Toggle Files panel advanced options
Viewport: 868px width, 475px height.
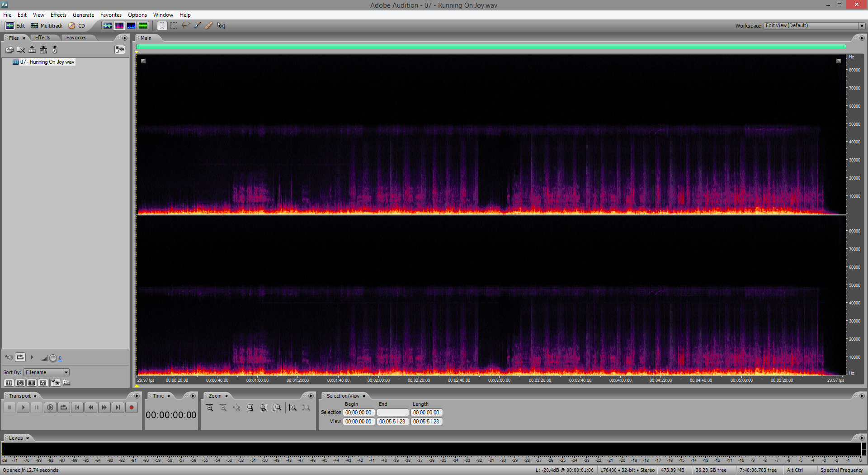[119, 50]
